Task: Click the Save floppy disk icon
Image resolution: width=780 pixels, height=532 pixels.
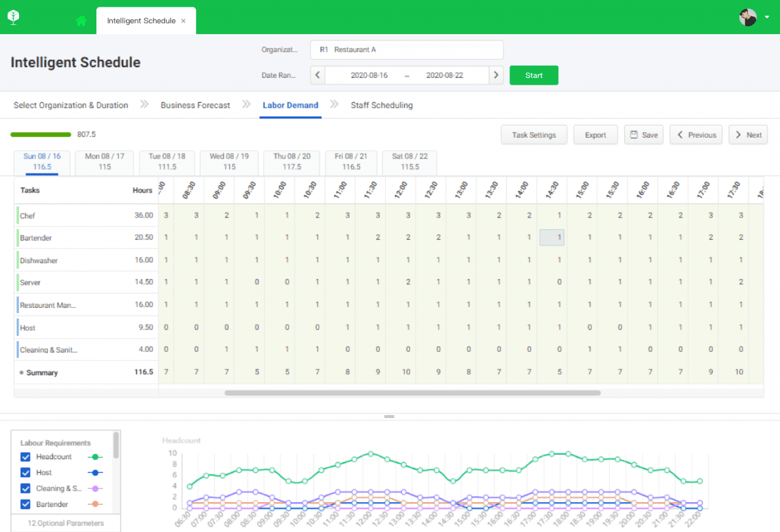Action: (x=634, y=134)
